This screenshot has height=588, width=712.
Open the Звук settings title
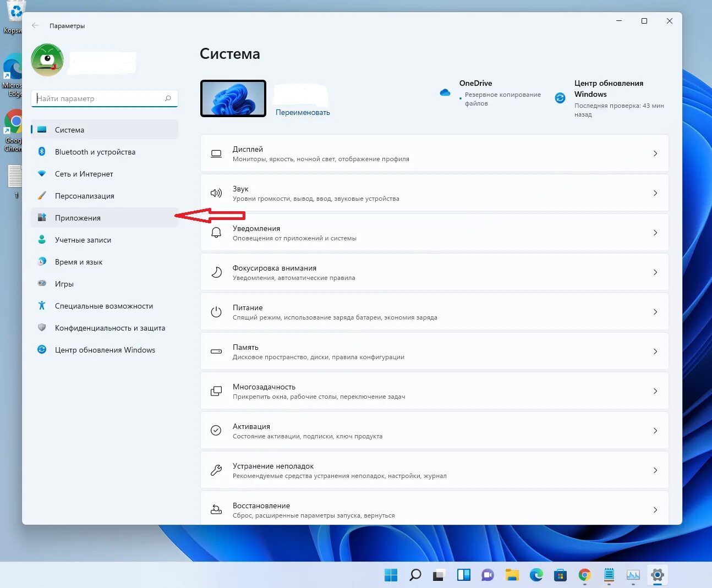point(240,189)
